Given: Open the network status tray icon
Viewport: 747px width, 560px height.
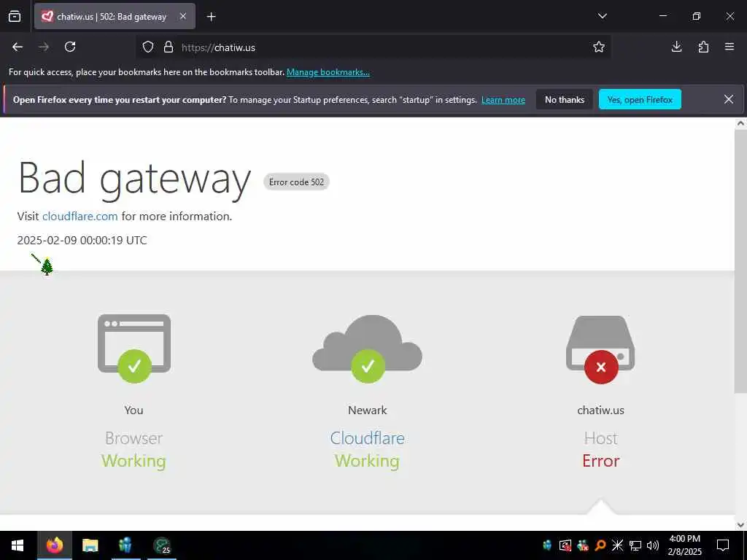Looking at the screenshot, I should coord(635,545).
